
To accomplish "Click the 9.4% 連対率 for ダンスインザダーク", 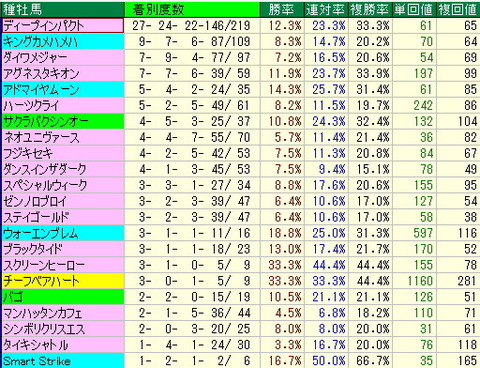I will (332, 170).
